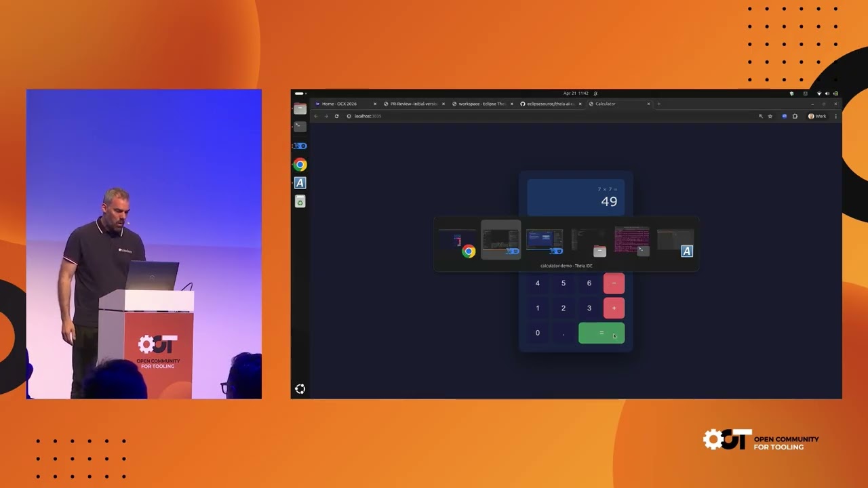
Task: Go back with the browser back arrow
Action: tap(315, 116)
